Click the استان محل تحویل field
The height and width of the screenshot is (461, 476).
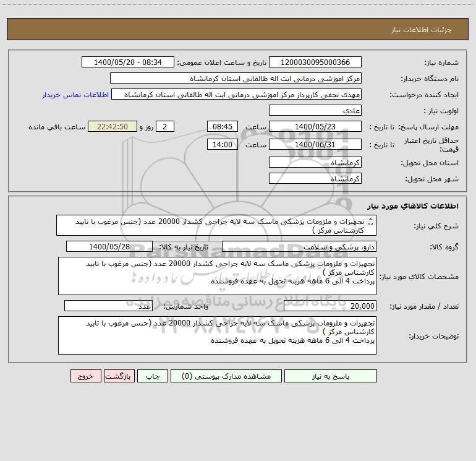coord(315,162)
